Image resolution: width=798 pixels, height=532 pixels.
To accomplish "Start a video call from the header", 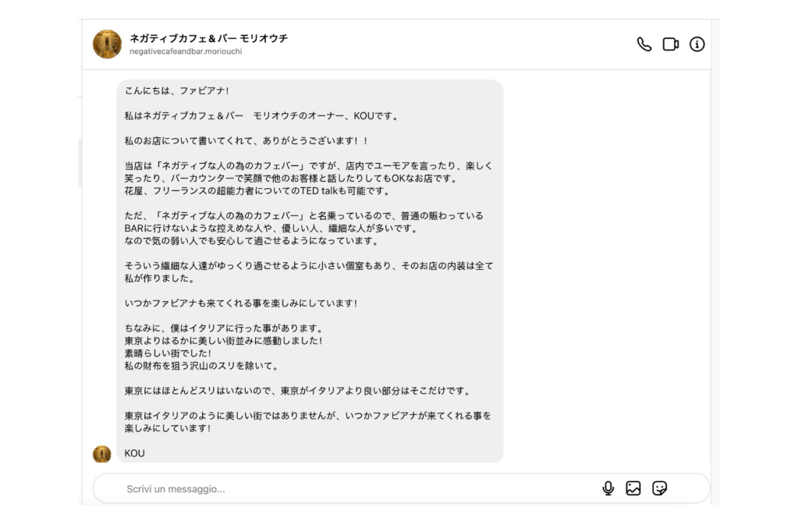I will click(x=671, y=44).
